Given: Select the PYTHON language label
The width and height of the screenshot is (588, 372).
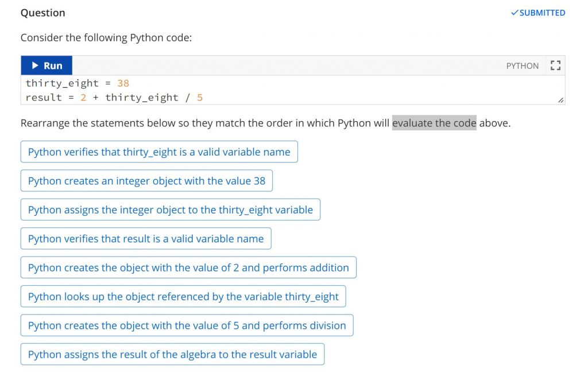Looking at the screenshot, I should (x=522, y=65).
